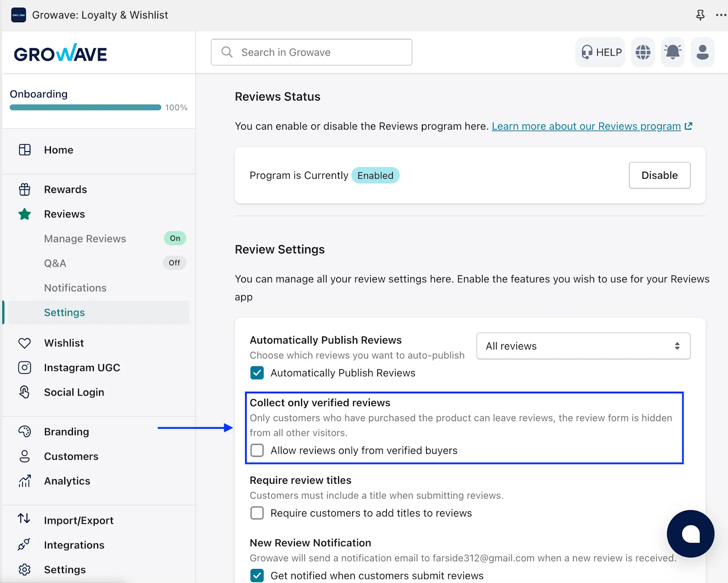This screenshot has height=583, width=728.
Task: Click the Rewards gift icon
Action: coord(25,189)
